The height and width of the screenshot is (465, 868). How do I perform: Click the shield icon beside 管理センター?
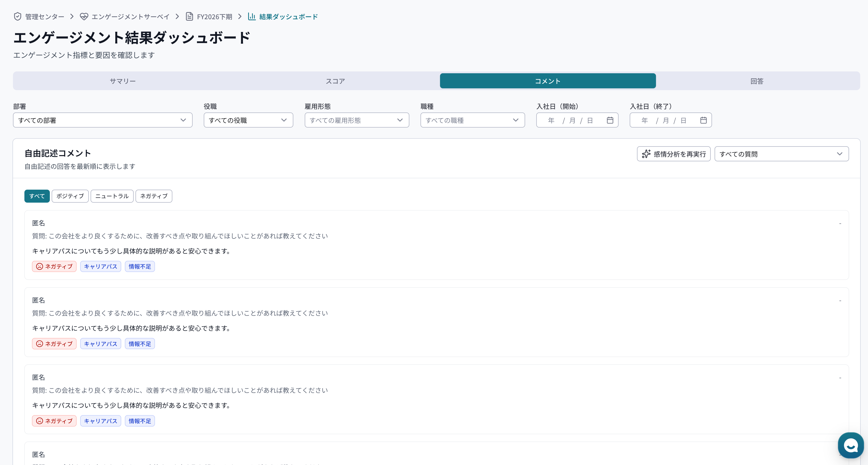[18, 16]
